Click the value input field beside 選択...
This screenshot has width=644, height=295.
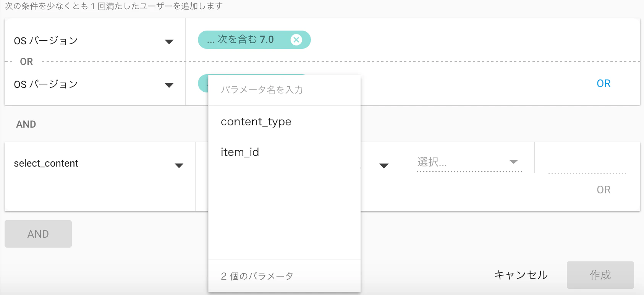click(x=587, y=165)
